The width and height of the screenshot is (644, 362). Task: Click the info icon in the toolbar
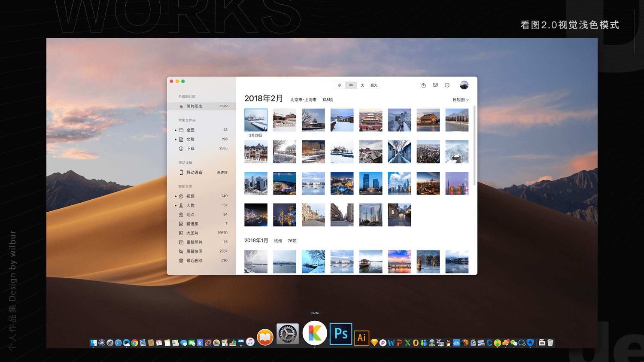[447, 85]
